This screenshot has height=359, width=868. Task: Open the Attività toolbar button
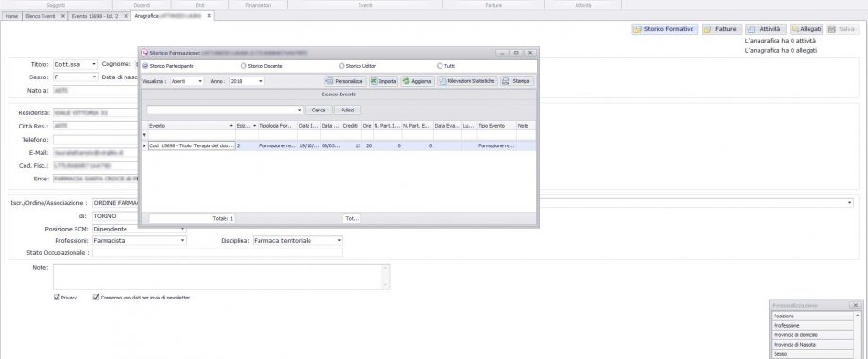[765, 29]
